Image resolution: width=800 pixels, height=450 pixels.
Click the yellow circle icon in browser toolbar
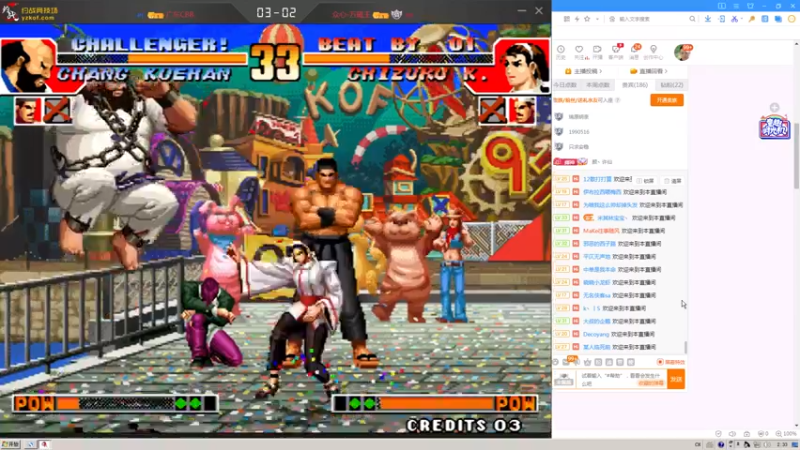791,19
